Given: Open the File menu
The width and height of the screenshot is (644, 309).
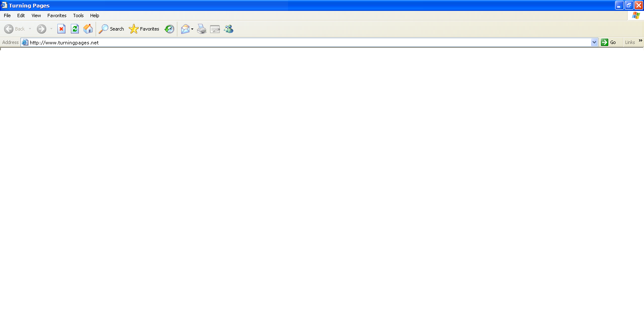Looking at the screenshot, I should click(7, 15).
